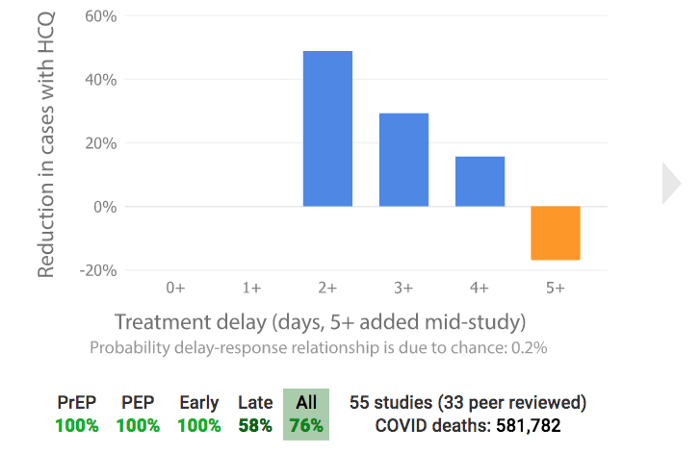Click the 0+ x-axis label
This screenshot has width=700, height=452.
176,288
